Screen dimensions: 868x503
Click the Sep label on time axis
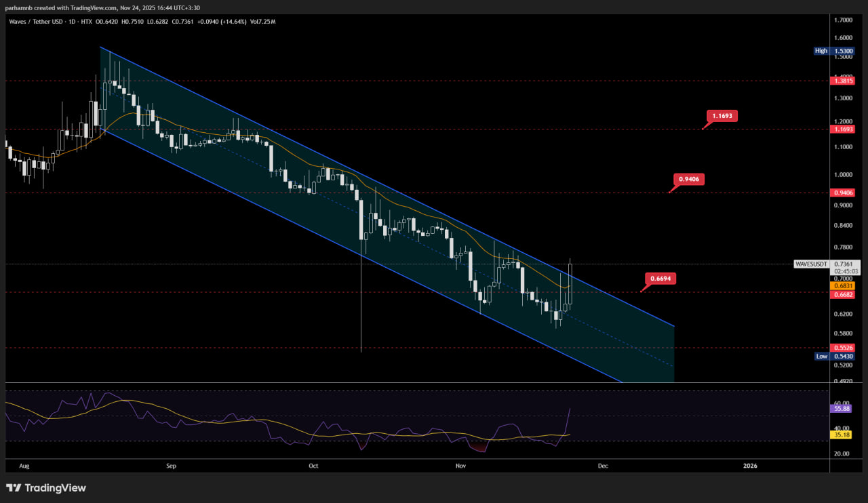pos(171,466)
